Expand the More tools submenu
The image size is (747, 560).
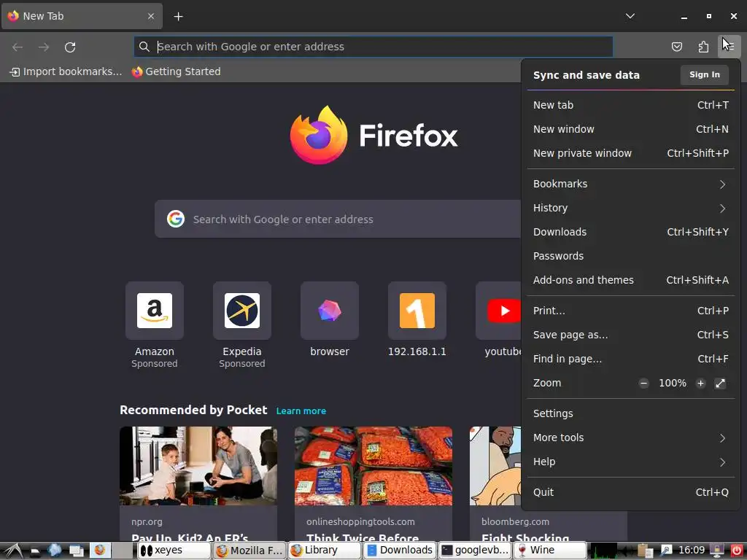click(630, 437)
